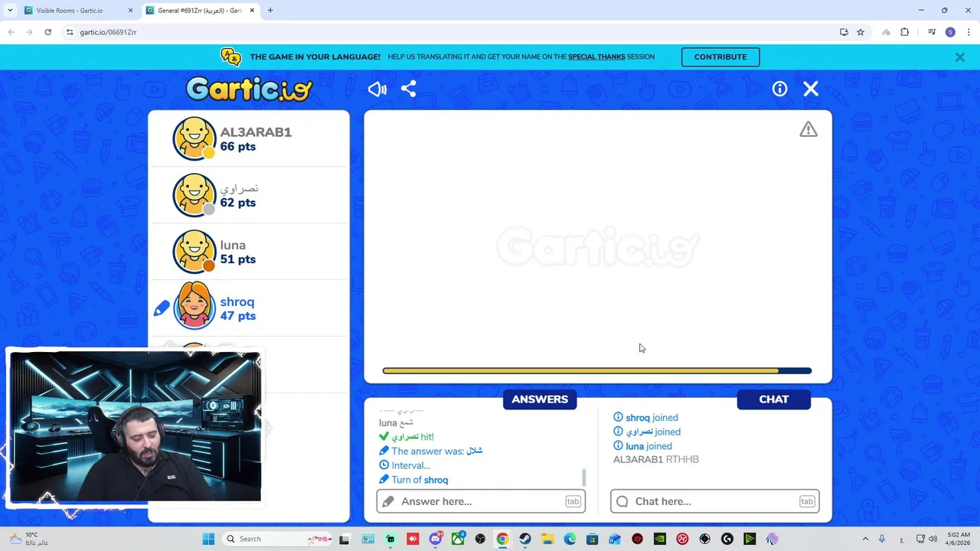
Task: Click the 62 pts player avatar
Action: coord(194,195)
